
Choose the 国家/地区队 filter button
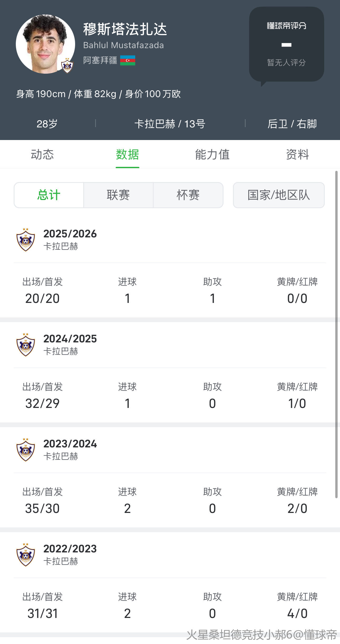279,195
